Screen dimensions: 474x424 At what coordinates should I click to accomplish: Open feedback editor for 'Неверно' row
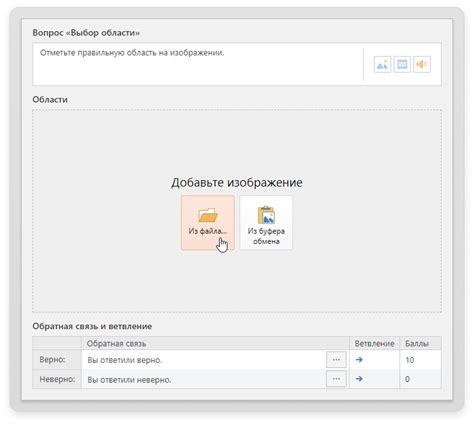coord(336,379)
